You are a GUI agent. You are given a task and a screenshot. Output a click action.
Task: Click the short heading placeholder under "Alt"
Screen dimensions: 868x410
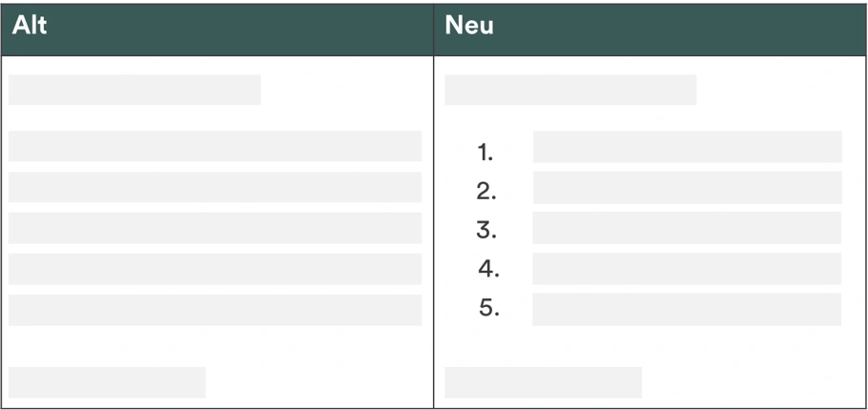[x=134, y=90]
